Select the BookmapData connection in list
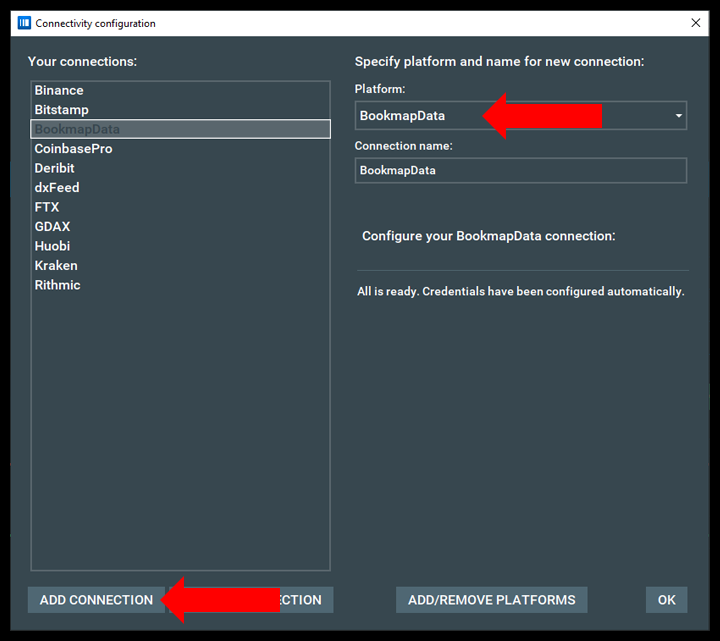This screenshot has height=641, width=720. coord(180,129)
